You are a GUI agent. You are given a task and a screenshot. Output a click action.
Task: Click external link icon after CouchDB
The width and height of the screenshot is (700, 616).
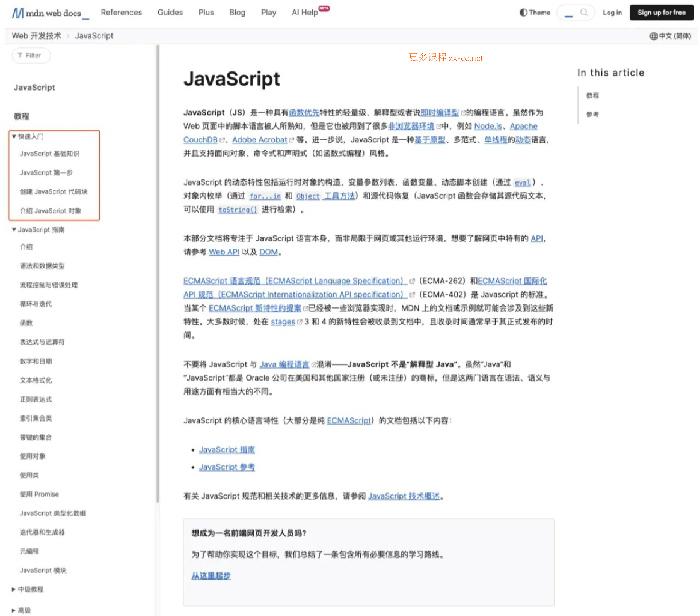click(222, 140)
